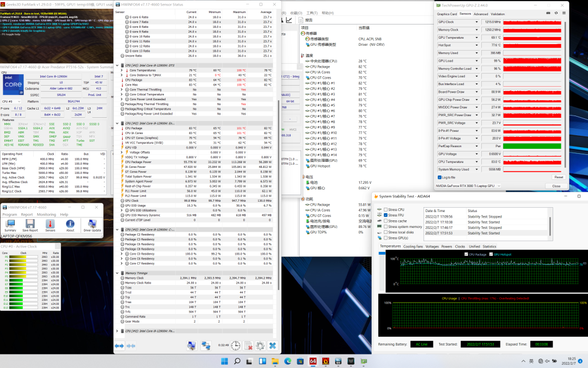Toggle CPU Package graph checkbox
Screen dimensions: 588x368
point(466,254)
